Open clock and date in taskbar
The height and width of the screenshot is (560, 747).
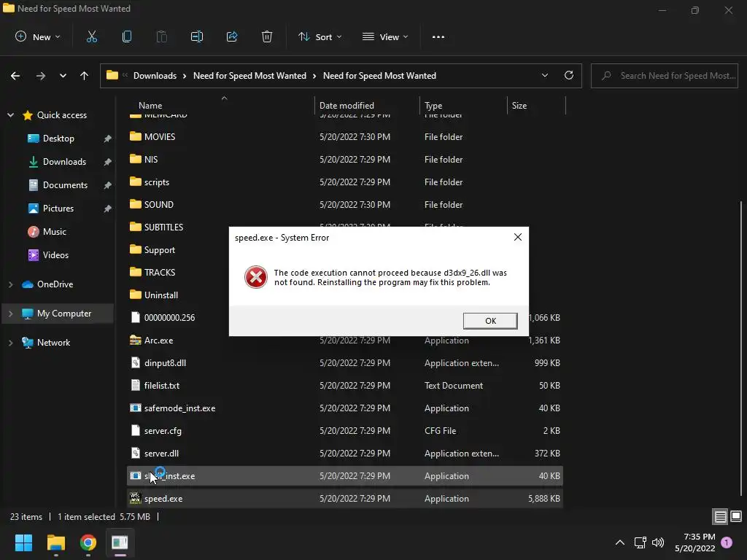pos(694,542)
